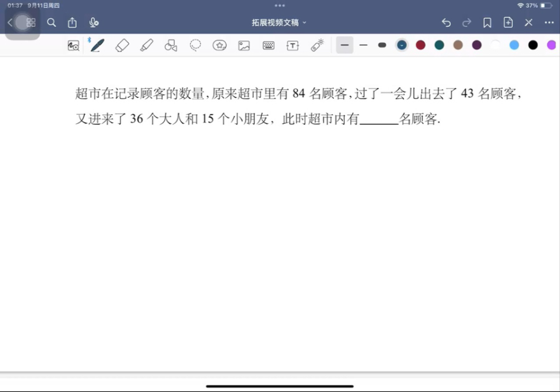The width and height of the screenshot is (560, 392).
Task: Close the document with X
Action: coord(529,22)
